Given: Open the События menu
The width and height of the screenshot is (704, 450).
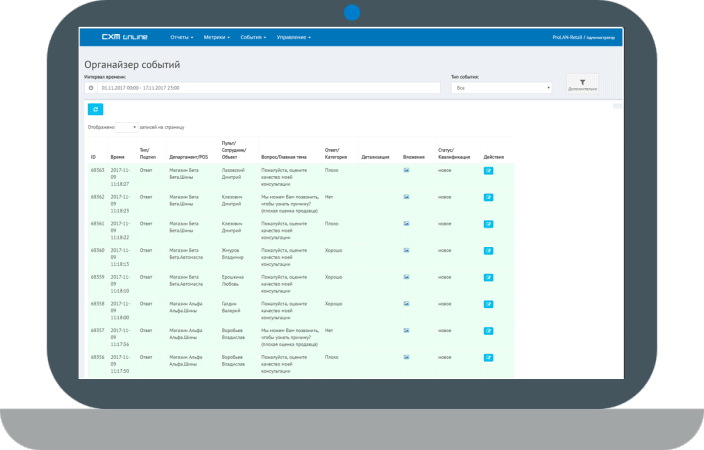Looking at the screenshot, I should (253, 37).
